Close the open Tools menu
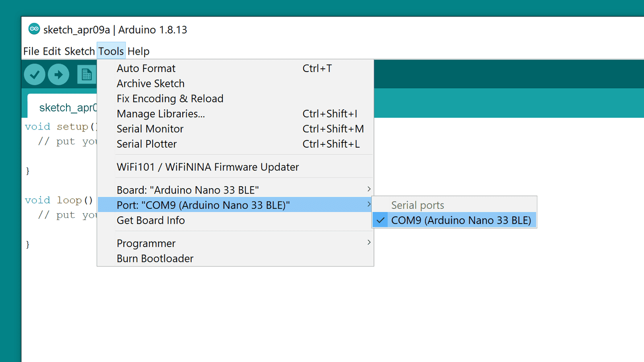644x362 pixels. click(111, 51)
